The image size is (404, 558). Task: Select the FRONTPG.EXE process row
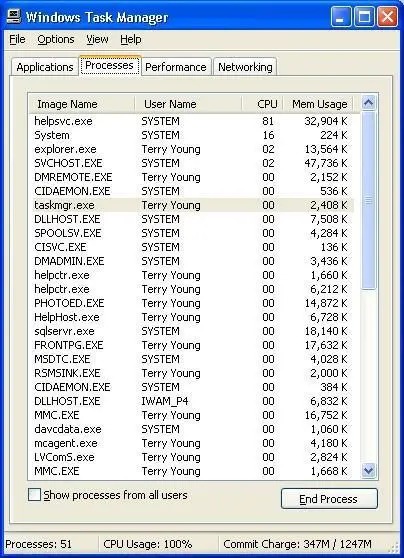[x=191, y=345]
